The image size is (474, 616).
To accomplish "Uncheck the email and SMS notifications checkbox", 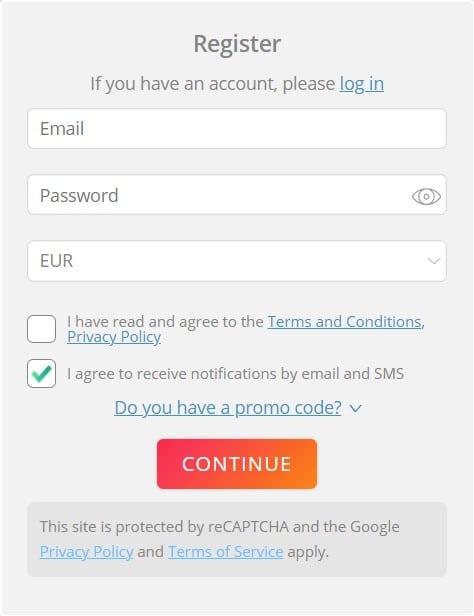I will [41, 374].
